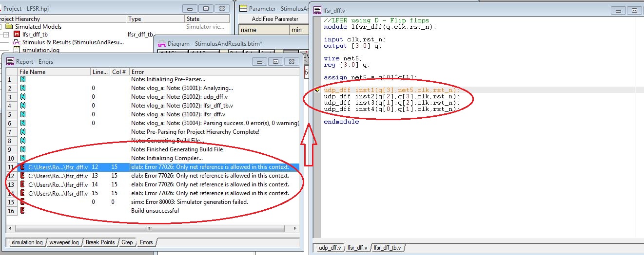Click the Diagram window's pink waveform icon
This screenshot has width=644, height=255.
[162, 44]
